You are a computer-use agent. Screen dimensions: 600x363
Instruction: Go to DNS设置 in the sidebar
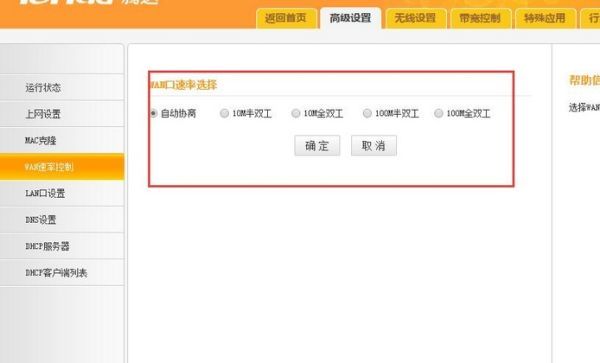click(62, 220)
